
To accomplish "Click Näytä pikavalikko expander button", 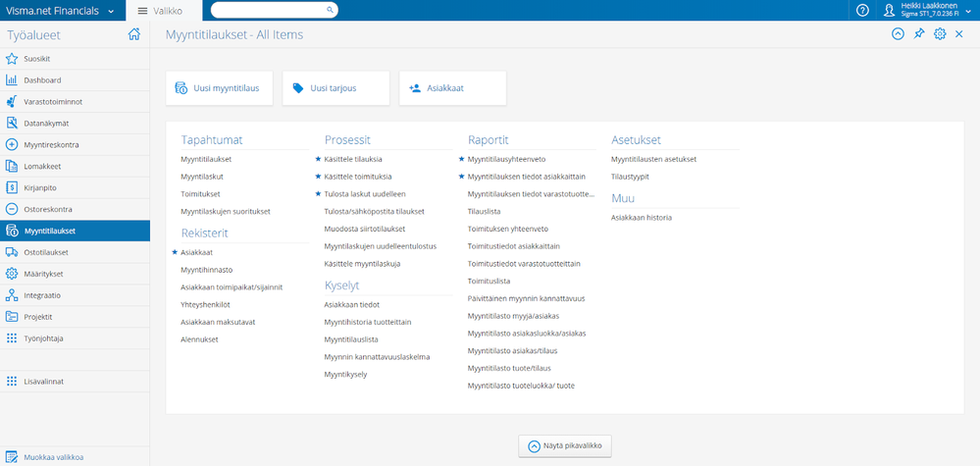I will click(565, 446).
